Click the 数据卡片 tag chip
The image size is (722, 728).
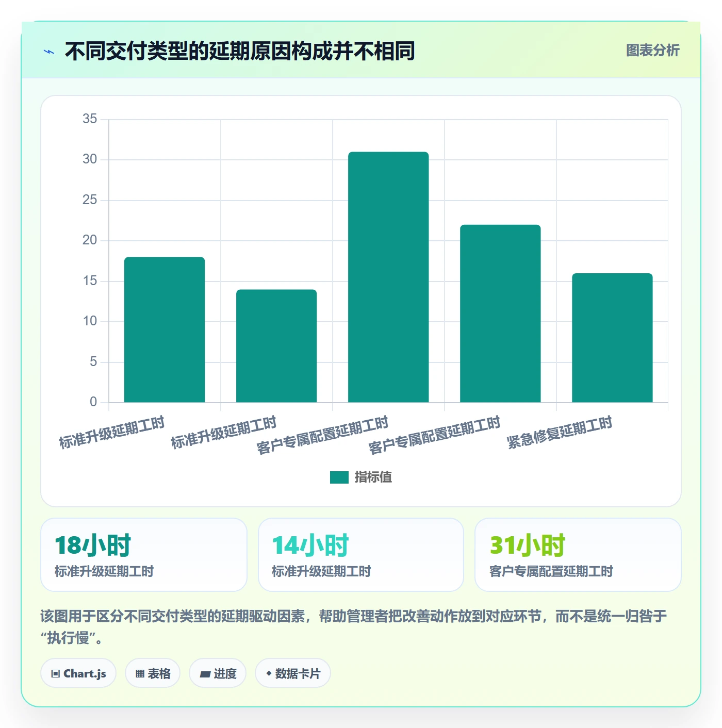pos(293,673)
